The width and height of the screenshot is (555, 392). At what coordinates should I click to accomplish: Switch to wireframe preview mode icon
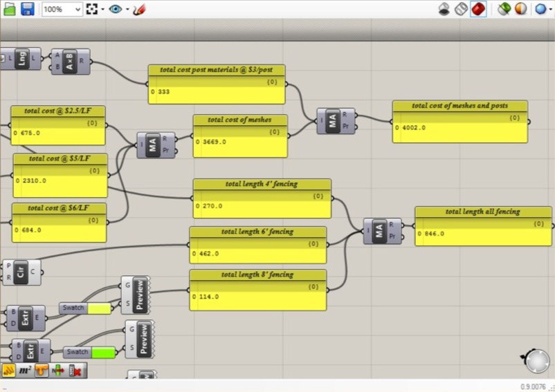pyautogui.click(x=461, y=9)
